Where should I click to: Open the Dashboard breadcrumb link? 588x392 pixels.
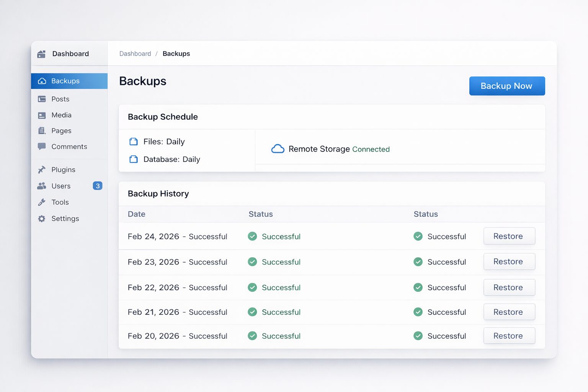[x=135, y=54]
